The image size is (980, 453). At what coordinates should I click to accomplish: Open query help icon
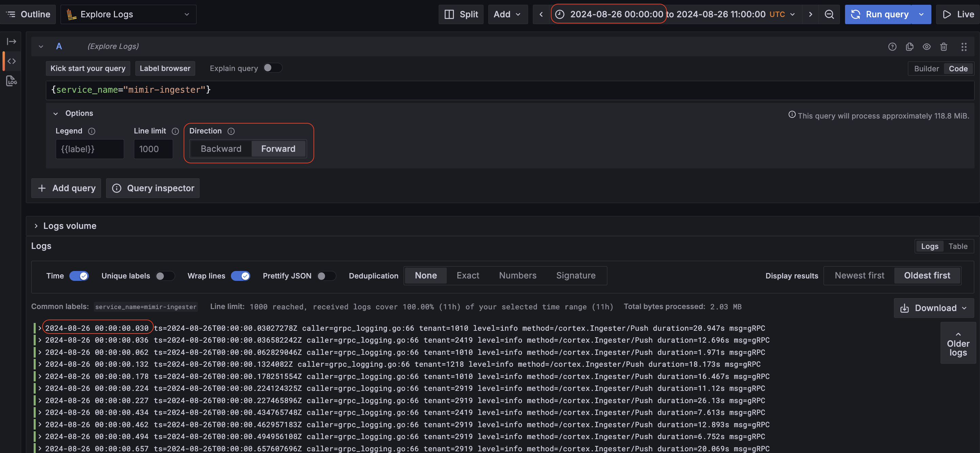click(892, 47)
